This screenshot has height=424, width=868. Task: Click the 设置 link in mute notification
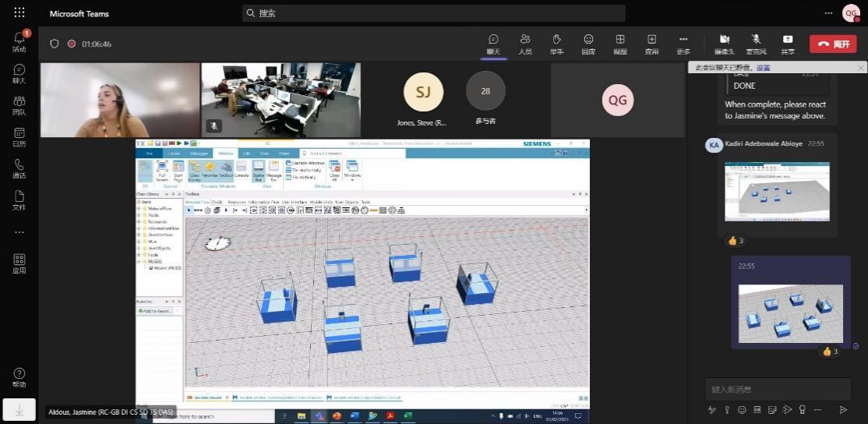[x=763, y=68]
